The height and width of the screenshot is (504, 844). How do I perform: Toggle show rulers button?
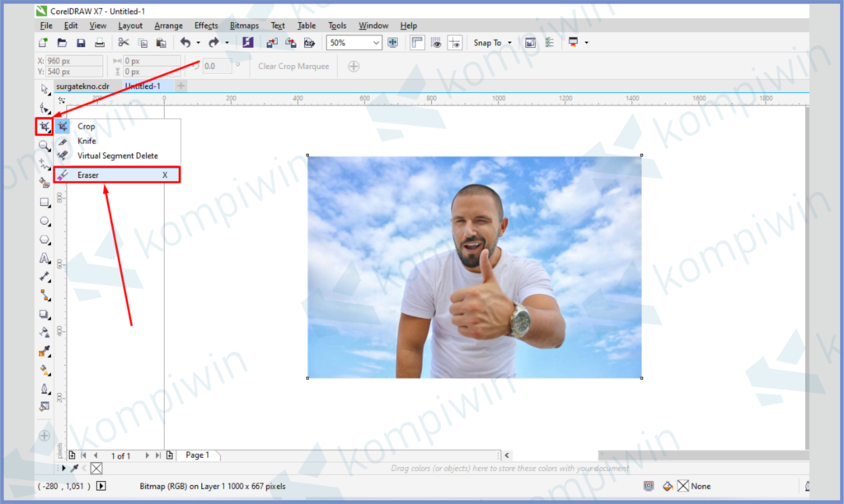[x=416, y=43]
